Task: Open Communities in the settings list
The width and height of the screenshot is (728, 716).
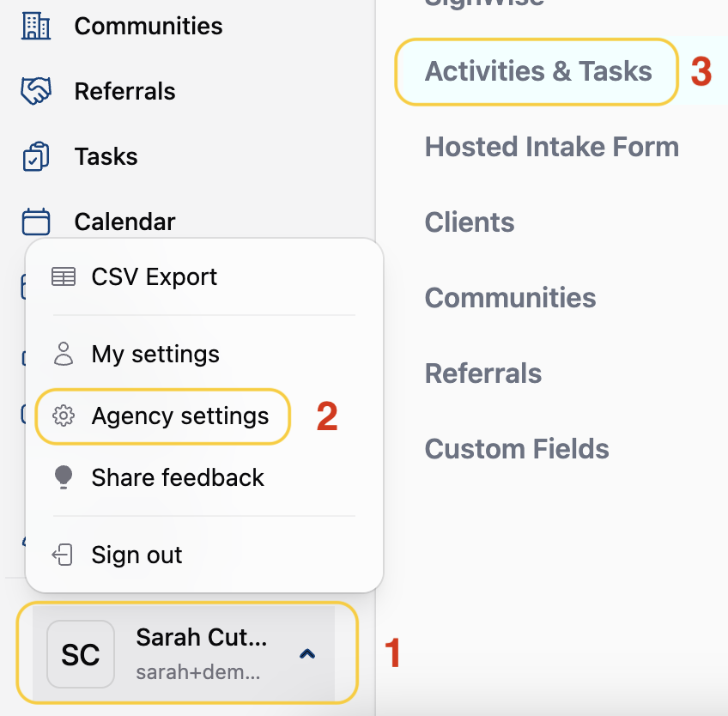Action: pyautogui.click(x=510, y=298)
